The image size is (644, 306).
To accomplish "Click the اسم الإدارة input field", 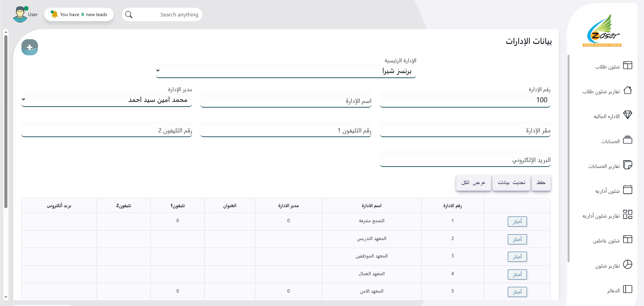I will click(286, 101).
